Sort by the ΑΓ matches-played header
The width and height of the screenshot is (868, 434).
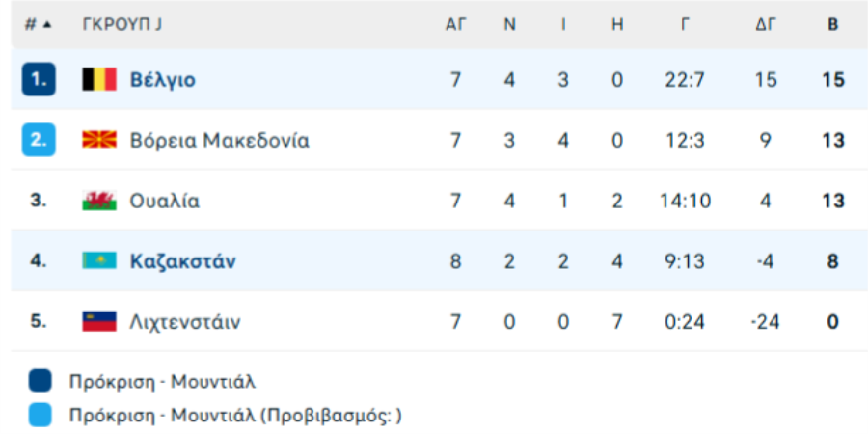(455, 25)
